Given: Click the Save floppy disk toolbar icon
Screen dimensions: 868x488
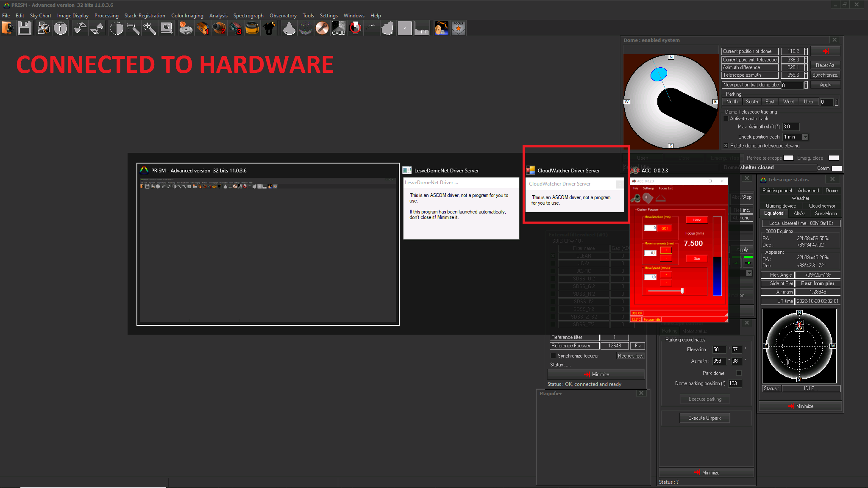Looking at the screenshot, I should click(x=25, y=28).
